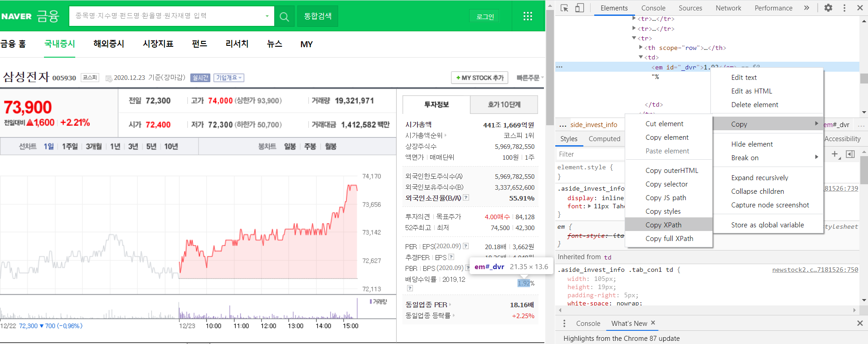
Task: Select Hide element
Action: pyautogui.click(x=767, y=144)
